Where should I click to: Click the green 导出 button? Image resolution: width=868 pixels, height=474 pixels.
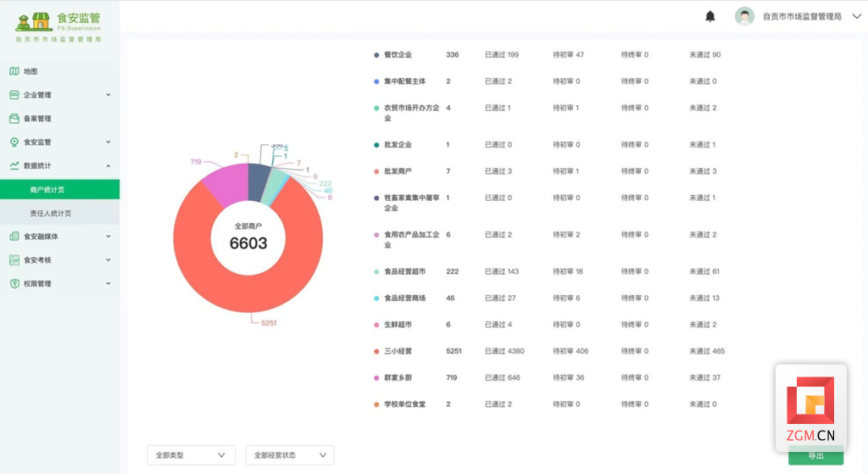click(x=815, y=456)
